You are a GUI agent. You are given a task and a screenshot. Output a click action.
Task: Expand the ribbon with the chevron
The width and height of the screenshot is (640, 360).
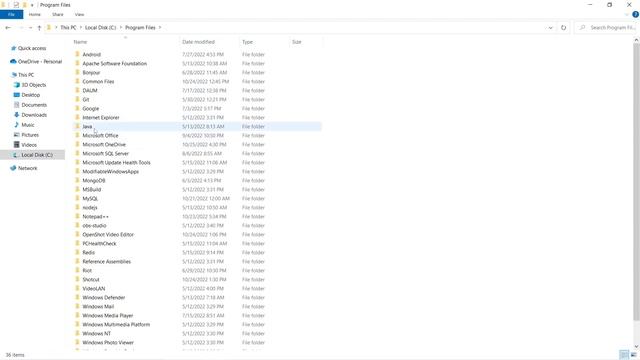click(x=627, y=15)
